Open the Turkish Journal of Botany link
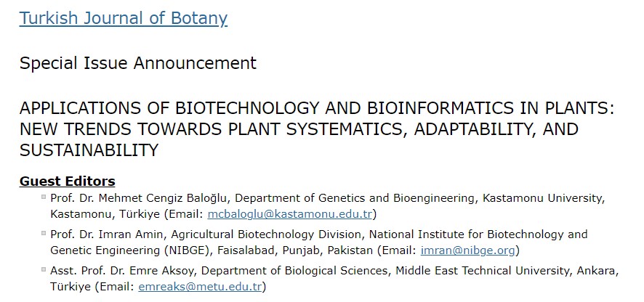 coord(124,18)
